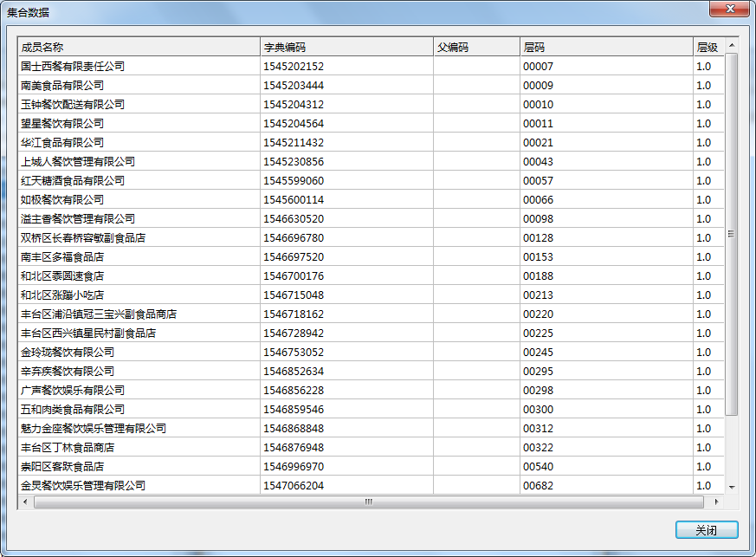Viewport: 756px width, 557px height.
Task: Click the horizontal scrollbar thumb
Action: 368,502
